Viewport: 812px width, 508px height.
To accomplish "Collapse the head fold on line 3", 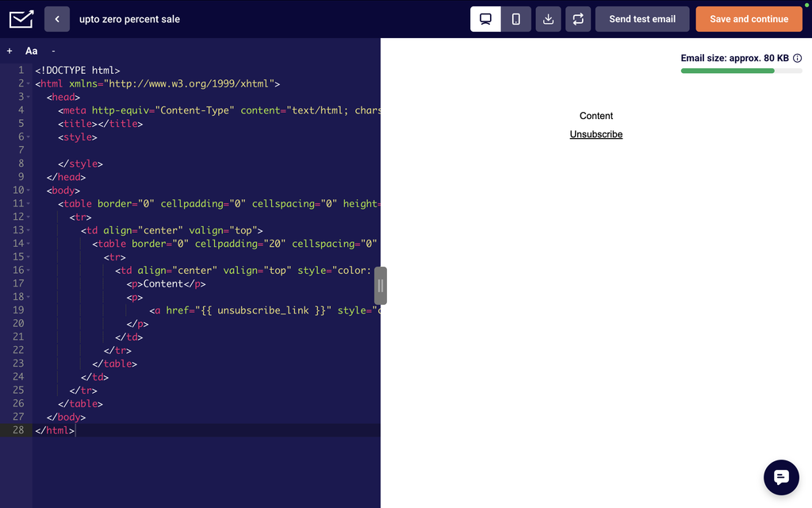I will click(x=28, y=97).
